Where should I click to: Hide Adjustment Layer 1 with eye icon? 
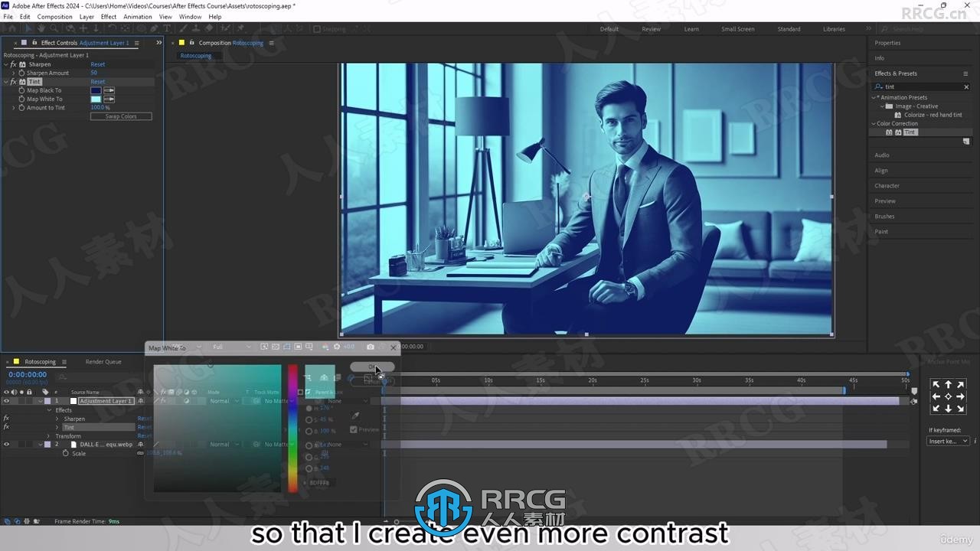[x=6, y=401]
